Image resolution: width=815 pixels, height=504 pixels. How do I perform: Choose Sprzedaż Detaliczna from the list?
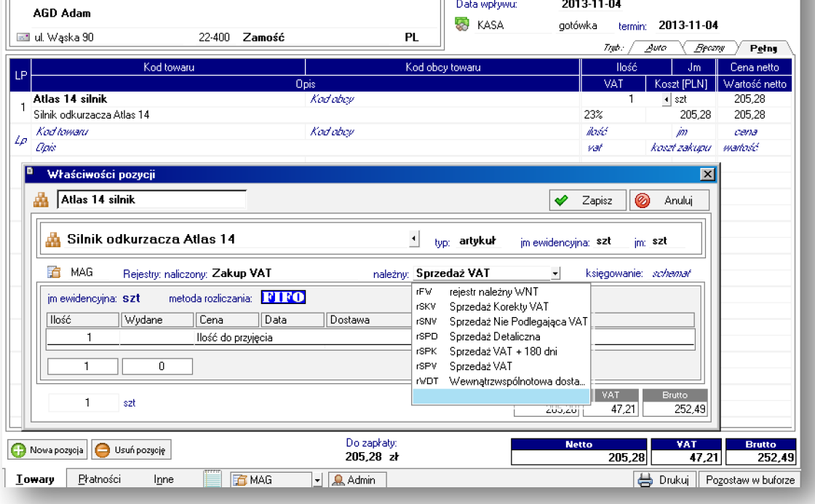[494, 336]
